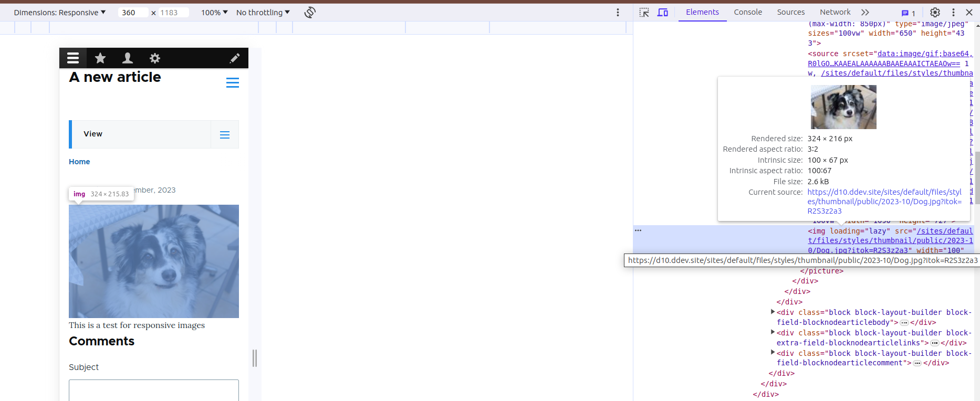This screenshot has height=401, width=980.
Task: Switch to the Console tab
Action: (747, 12)
